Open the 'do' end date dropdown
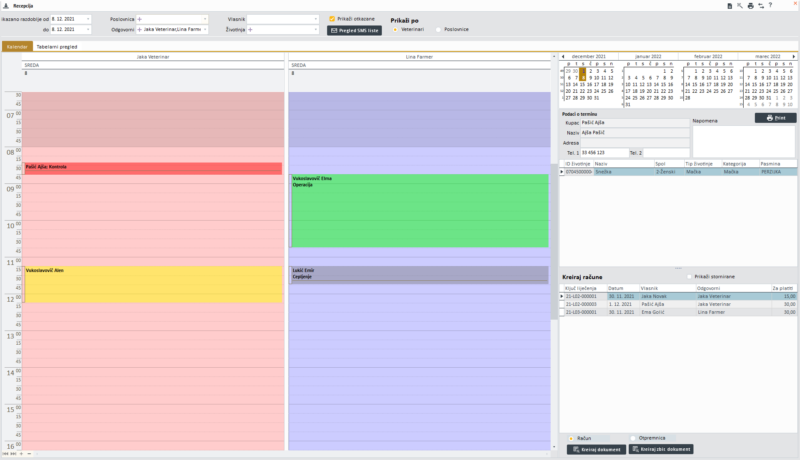800x460 pixels. (x=88, y=30)
